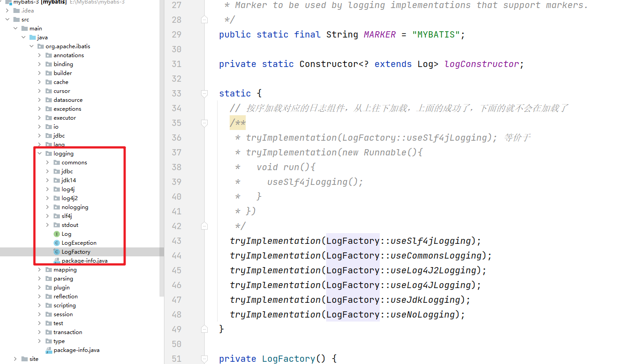Click the transaction folder icon
This screenshot has width=634, height=364.
(x=49, y=332)
